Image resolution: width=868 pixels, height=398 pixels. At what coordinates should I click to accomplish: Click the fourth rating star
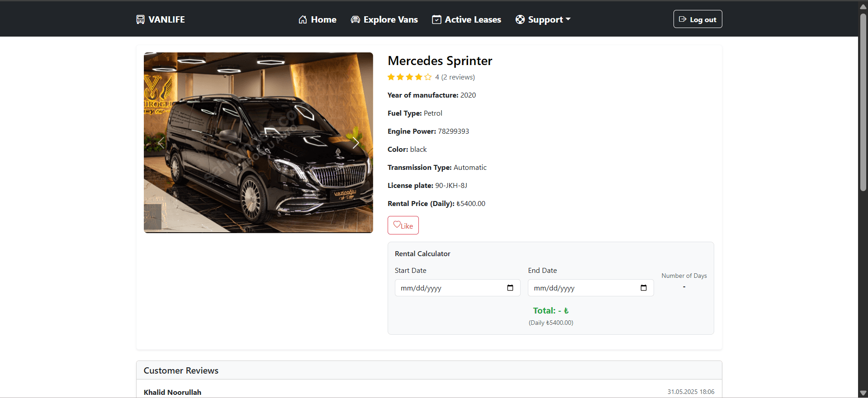pos(419,77)
